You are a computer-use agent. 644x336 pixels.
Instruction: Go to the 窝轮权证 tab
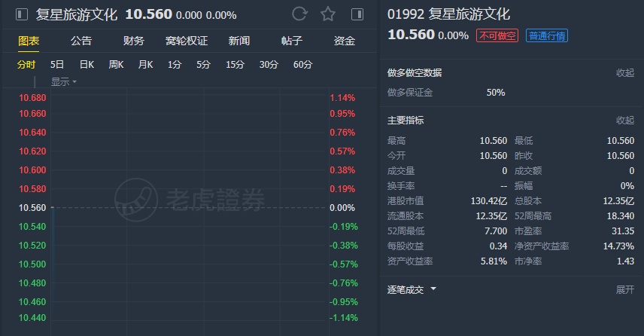tap(187, 41)
